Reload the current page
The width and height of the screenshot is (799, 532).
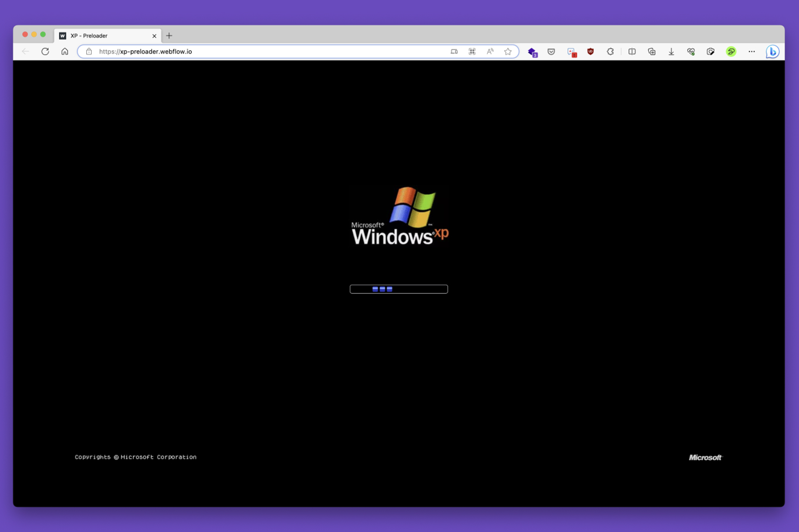(45, 51)
